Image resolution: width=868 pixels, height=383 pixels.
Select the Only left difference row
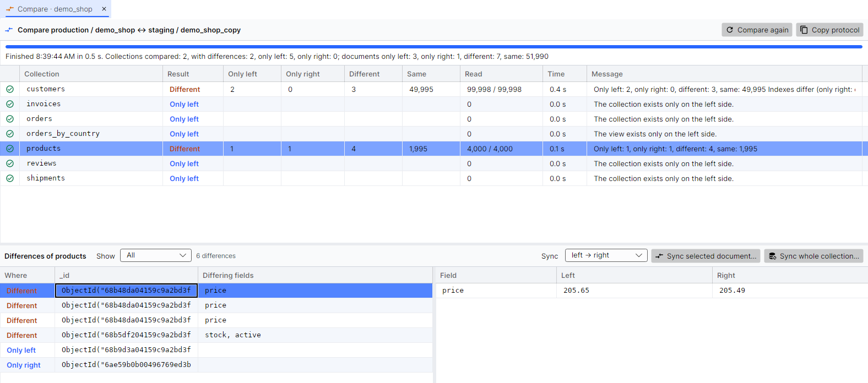(216, 350)
